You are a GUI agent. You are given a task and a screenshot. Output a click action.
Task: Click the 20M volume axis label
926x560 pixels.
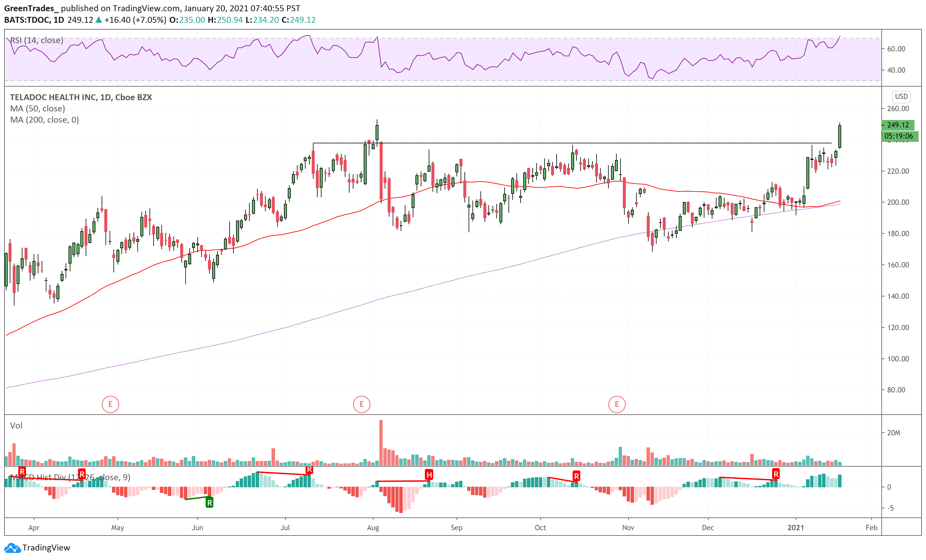pyautogui.click(x=894, y=433)
